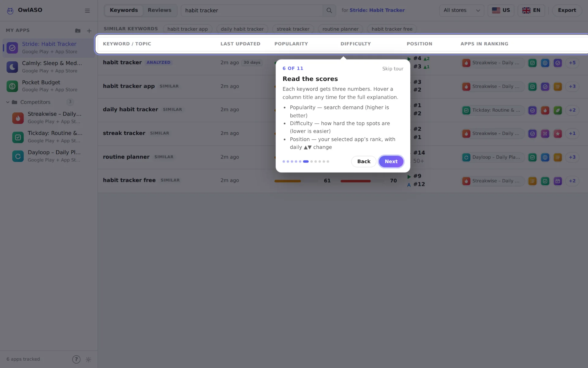Change language from EN

point(531,10)
